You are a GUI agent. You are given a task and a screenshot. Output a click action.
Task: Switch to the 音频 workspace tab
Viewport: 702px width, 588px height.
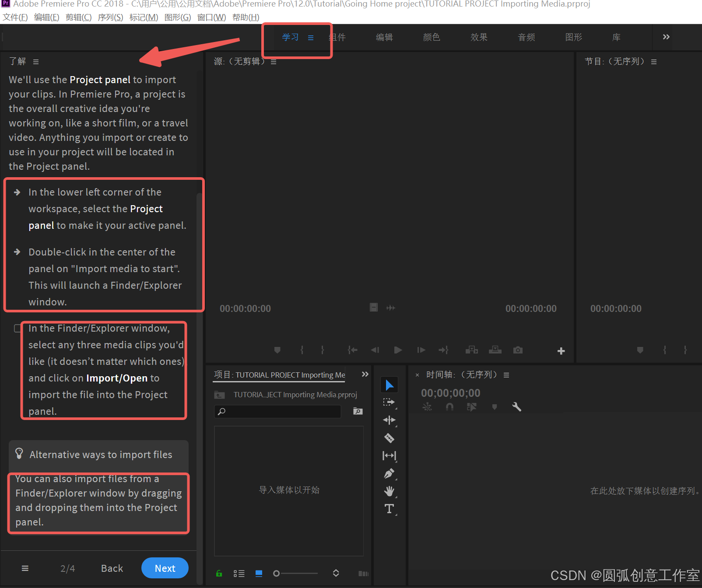pos(526,37)
